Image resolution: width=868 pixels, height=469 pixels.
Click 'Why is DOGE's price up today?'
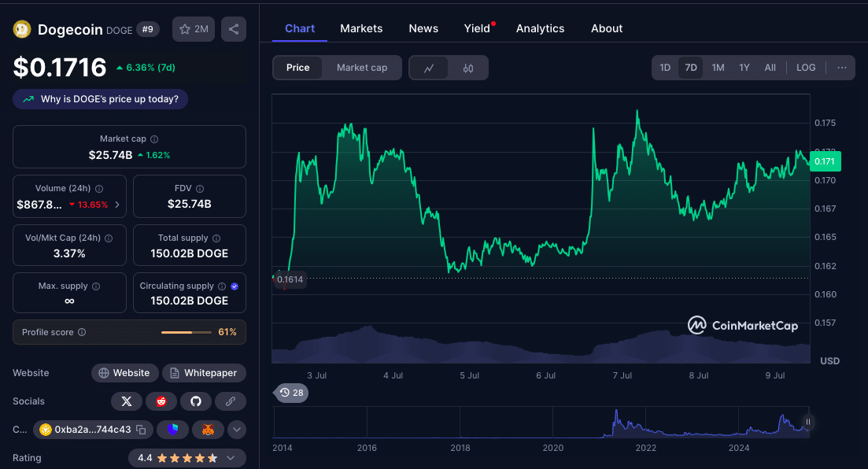pos(100,99)
